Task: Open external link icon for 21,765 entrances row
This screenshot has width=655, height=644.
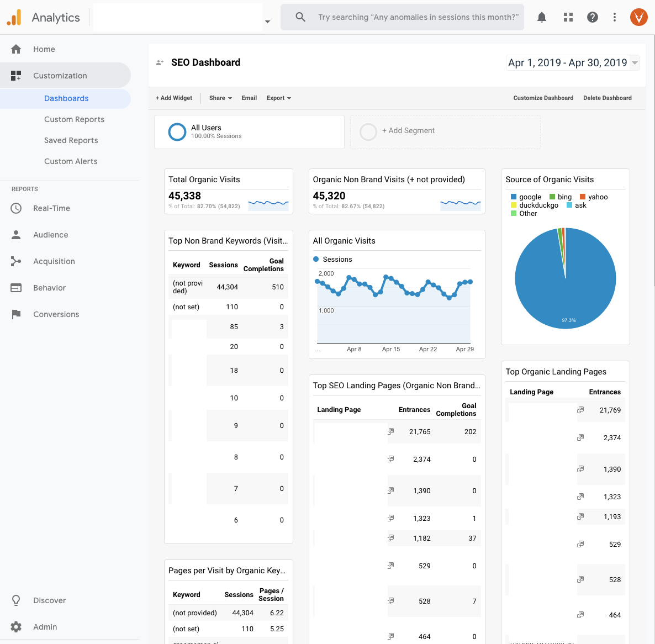Action: tap(390, 431)
